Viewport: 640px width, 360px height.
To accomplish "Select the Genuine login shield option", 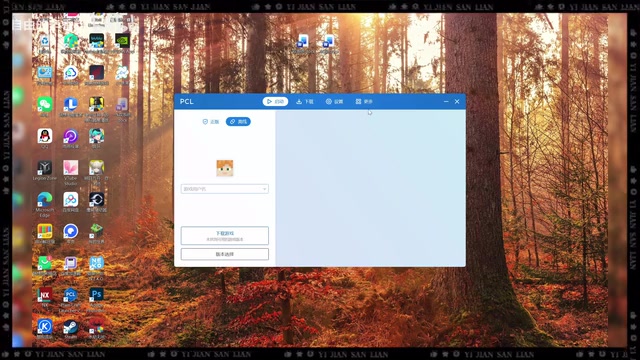I will (x=211, y=122).
